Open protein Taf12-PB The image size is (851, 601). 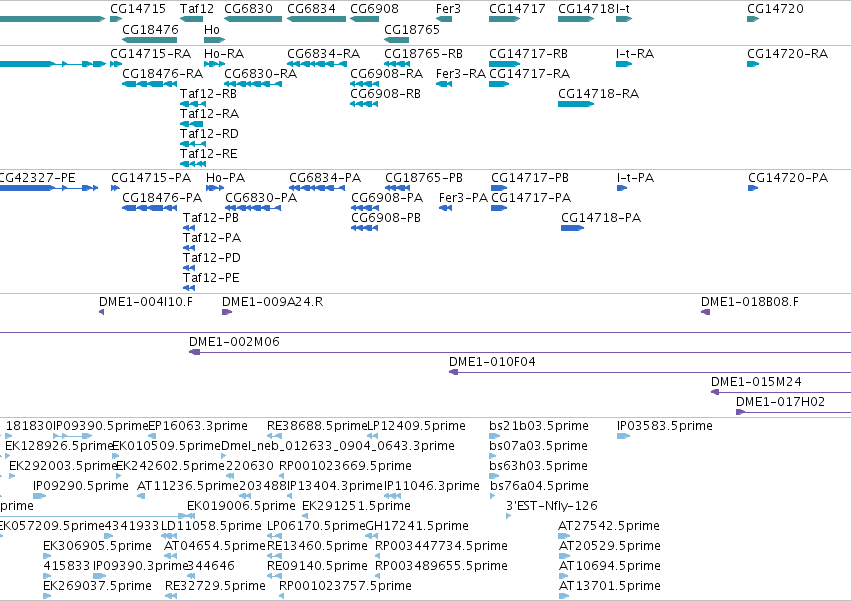[x=211, y=218]
